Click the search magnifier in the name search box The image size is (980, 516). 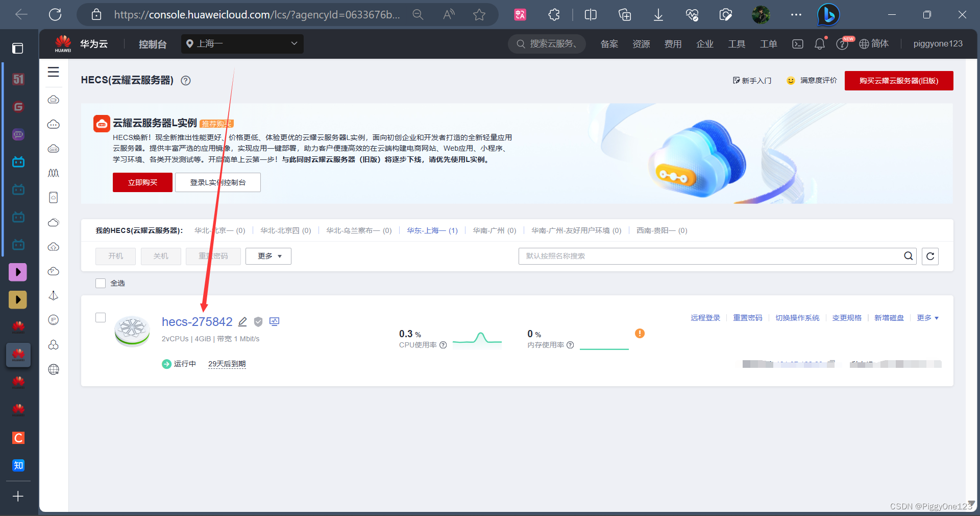pos(909,256)
